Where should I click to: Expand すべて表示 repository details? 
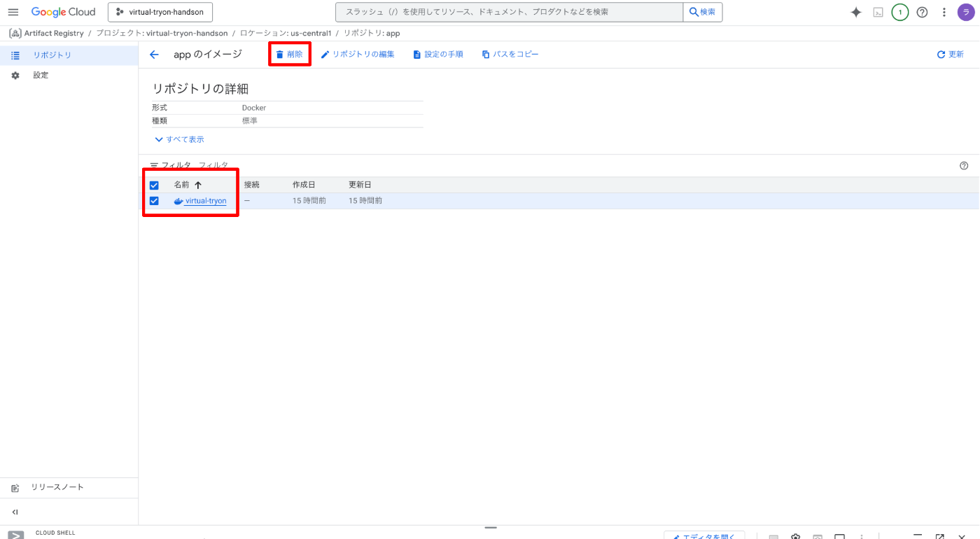click(x=179, y=139)
